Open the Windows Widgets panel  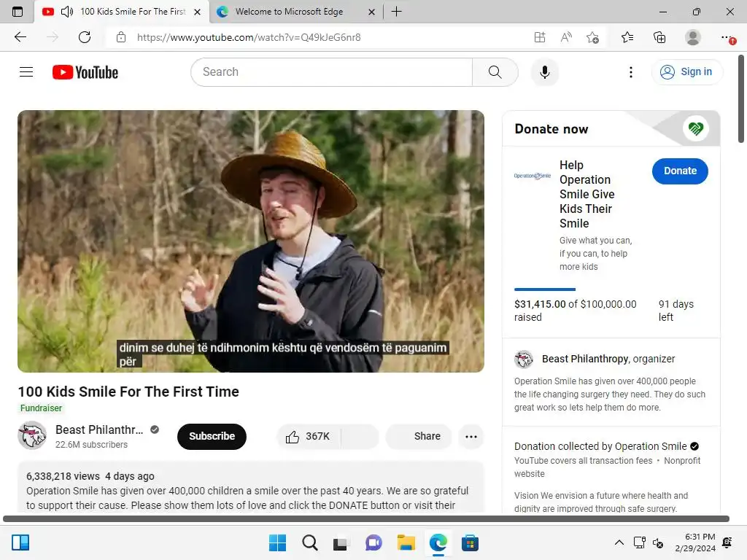tap(20, 542)
